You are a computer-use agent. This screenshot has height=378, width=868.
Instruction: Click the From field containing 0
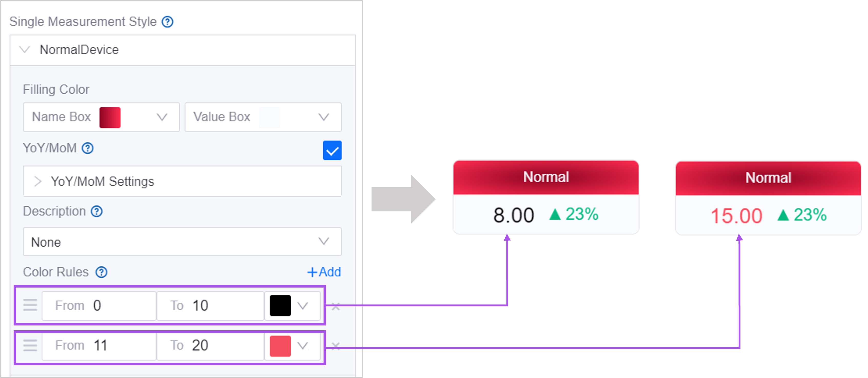point(99,306)
